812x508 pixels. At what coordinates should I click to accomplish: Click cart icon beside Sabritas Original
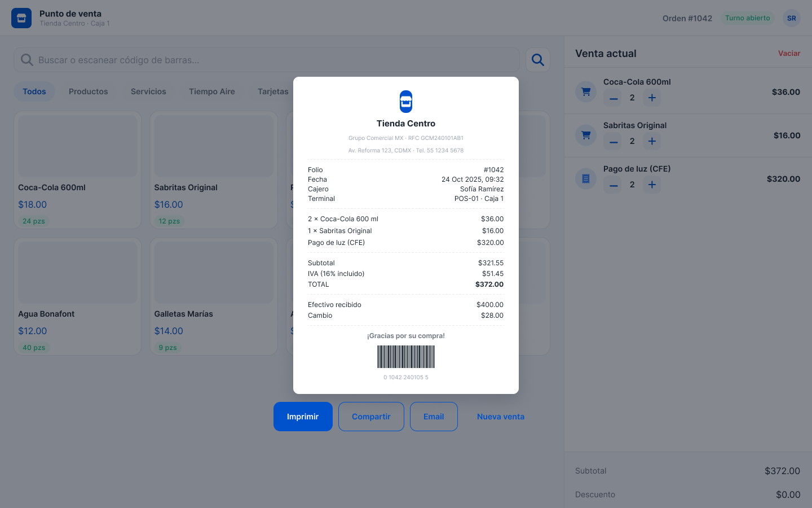pos(586,135)
